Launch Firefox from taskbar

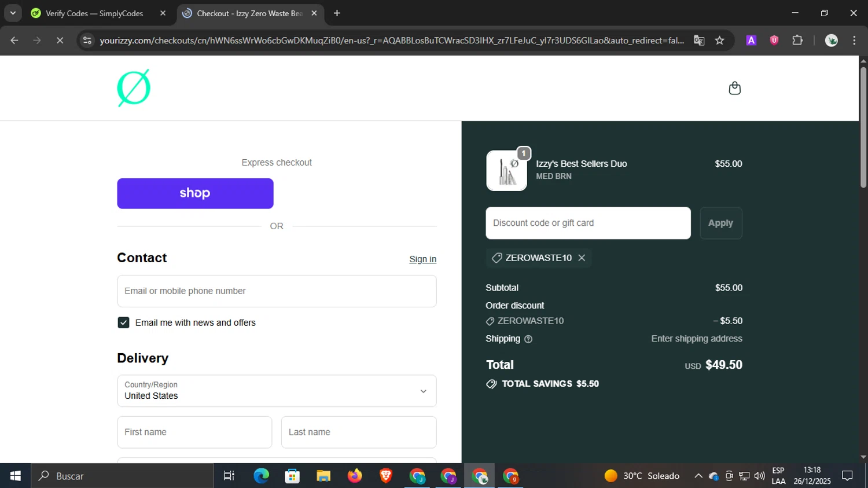(354, 476)
